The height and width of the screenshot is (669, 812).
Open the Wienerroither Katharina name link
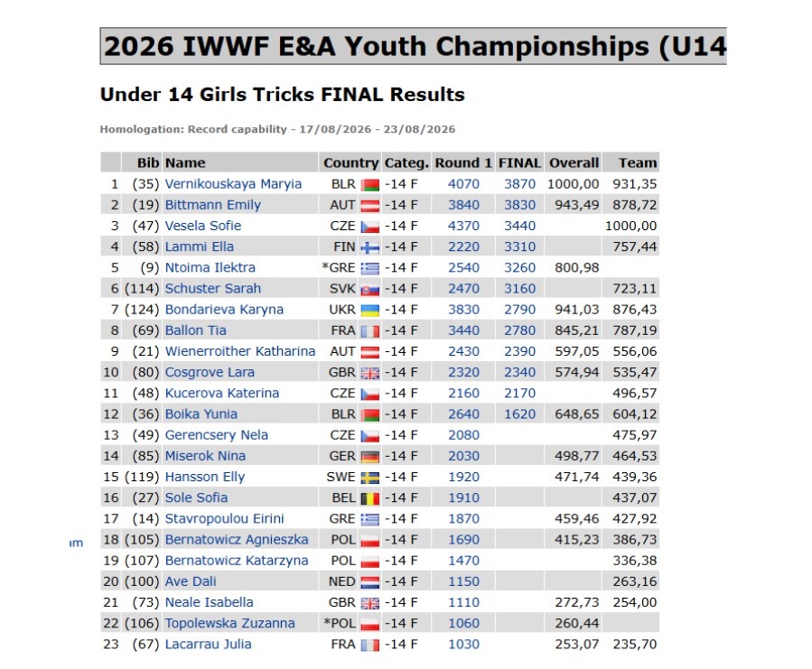click(x=239, y=351)
